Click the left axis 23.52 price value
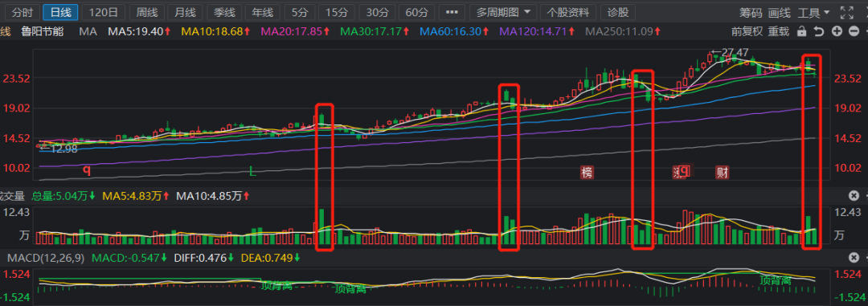 tap(17, 79)
